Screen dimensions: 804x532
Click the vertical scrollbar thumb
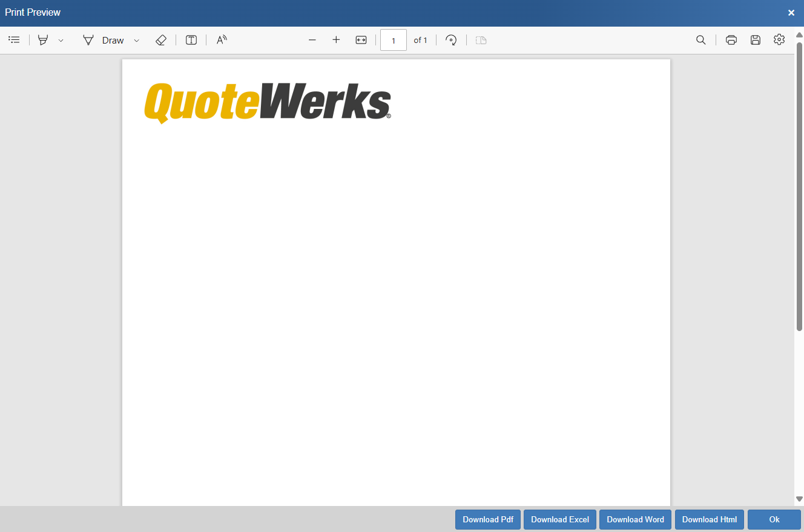click(799, 186)
